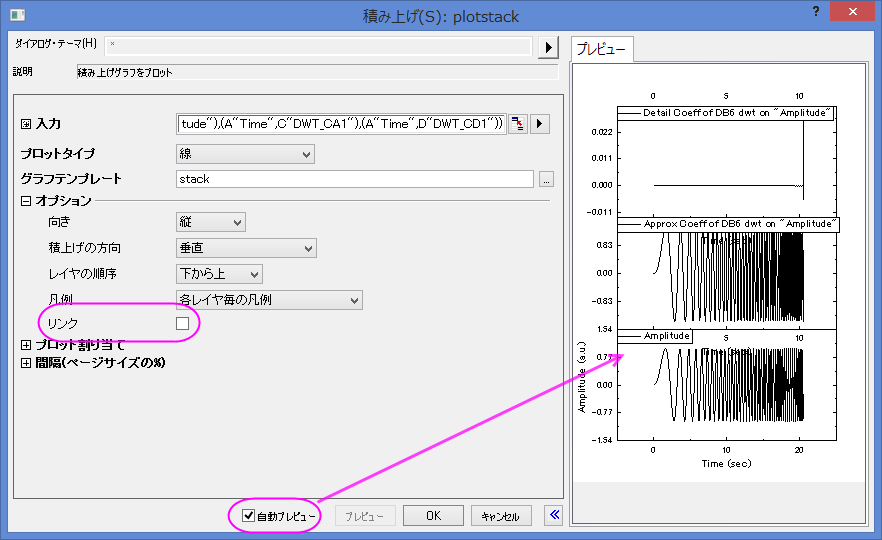Image resolution: width=882 pixels, height=540 pixels.
Task: Open the レイヤの順序 dropdown
Action: (x=219, y=274)
